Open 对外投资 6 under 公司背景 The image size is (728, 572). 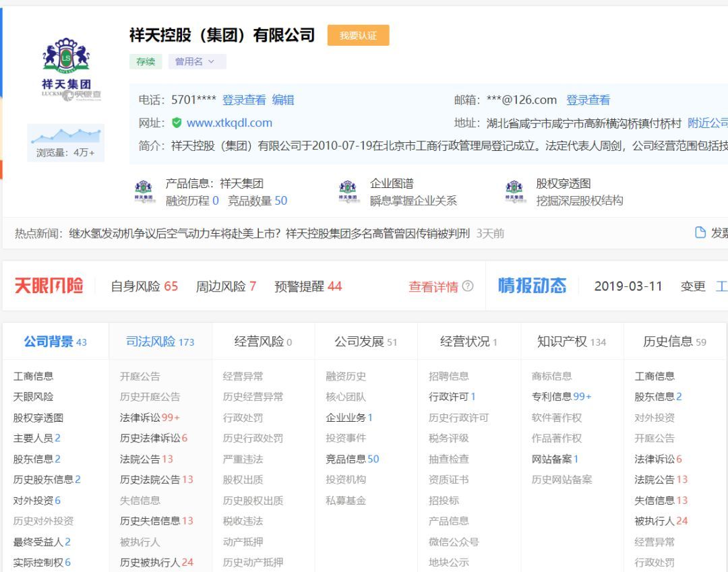(x=36, y=501)
